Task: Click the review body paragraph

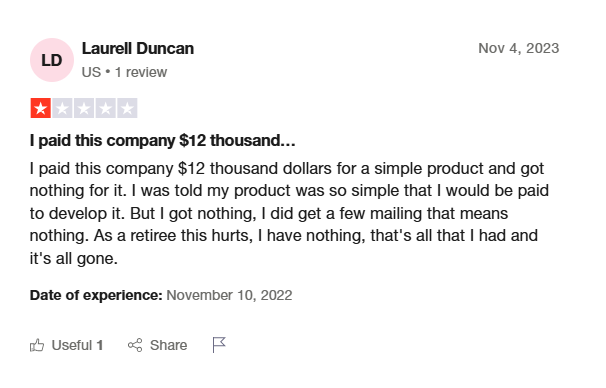Action: point(289,213)
